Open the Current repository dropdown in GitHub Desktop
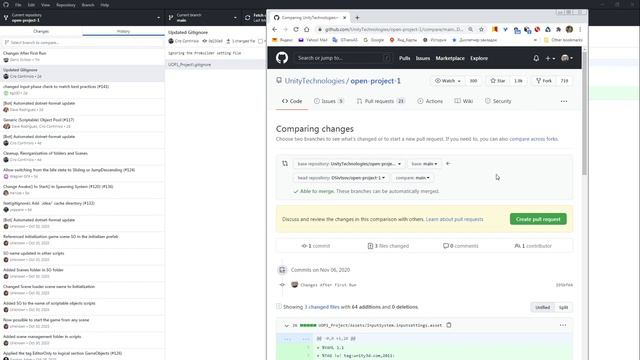640x360 pixels. (82, 18)
